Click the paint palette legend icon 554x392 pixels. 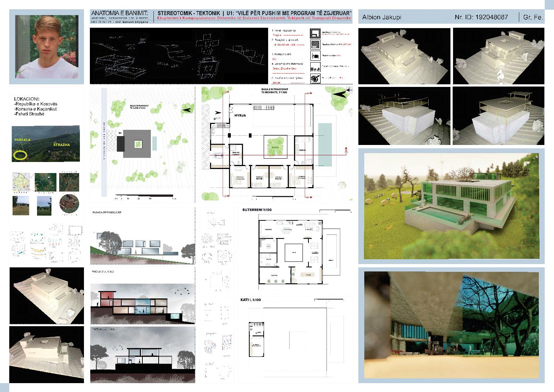coord(315,78)
